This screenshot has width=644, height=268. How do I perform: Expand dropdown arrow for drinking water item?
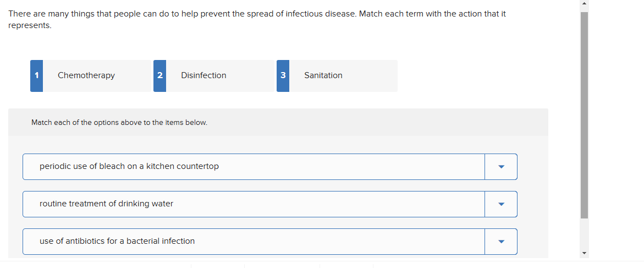(x=500, y=204)
